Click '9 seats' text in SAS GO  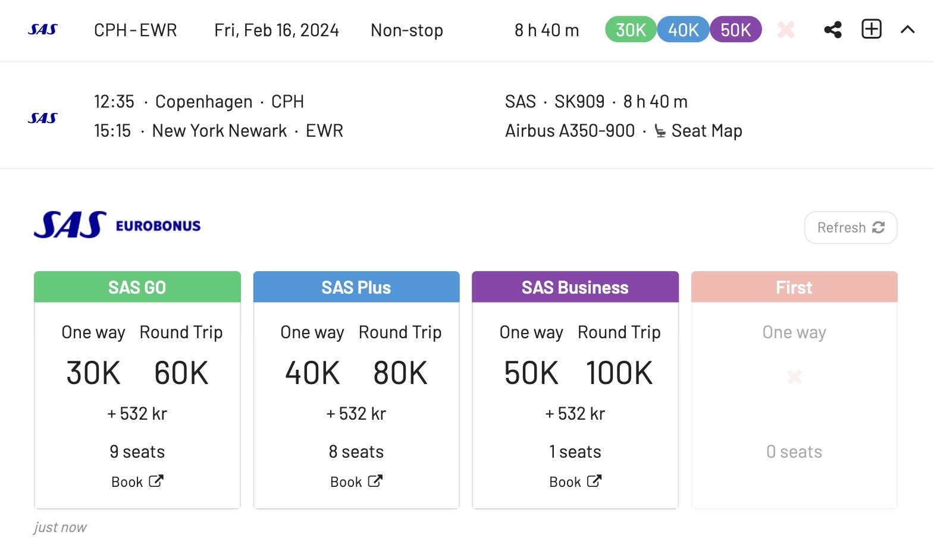pos(137,452)
